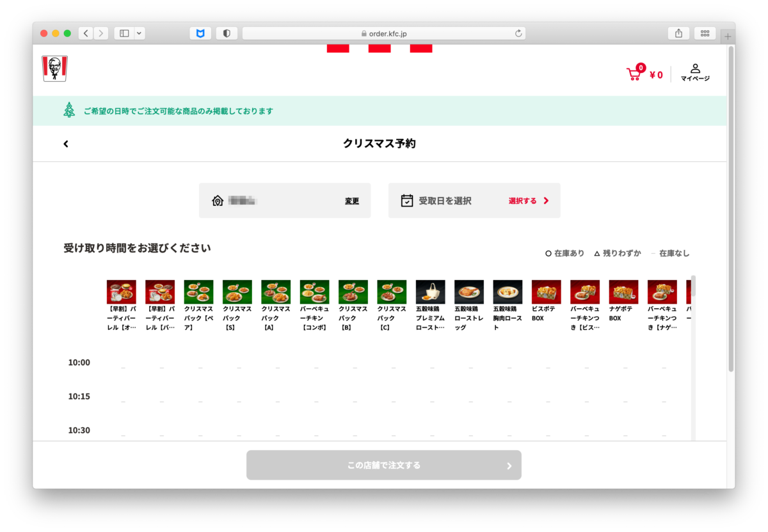Click the Share icon in the Safari toolbar

[678, 33]
